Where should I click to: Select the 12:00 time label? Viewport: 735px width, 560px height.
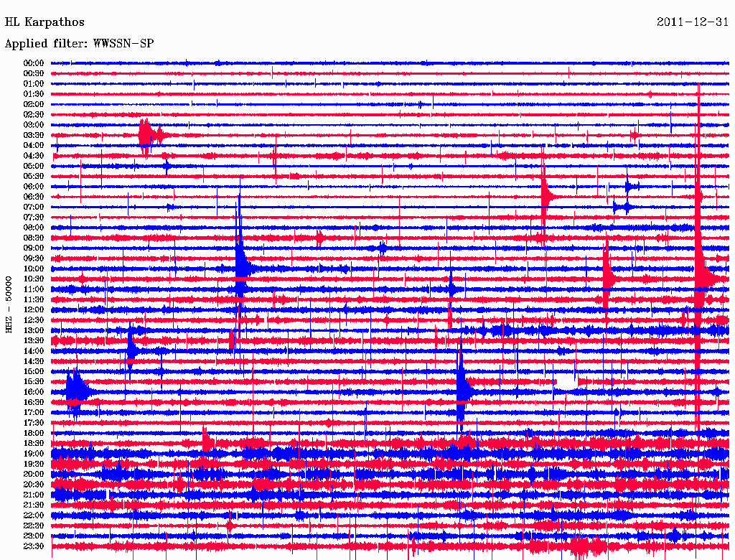pyautogui.click(x=33, y=309)
